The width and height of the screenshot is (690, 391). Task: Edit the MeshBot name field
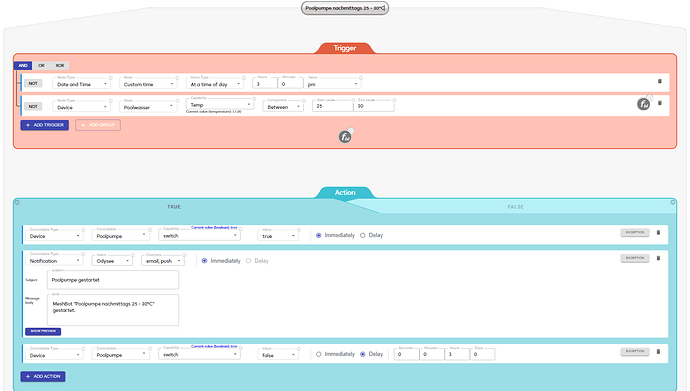coord(345,8)
